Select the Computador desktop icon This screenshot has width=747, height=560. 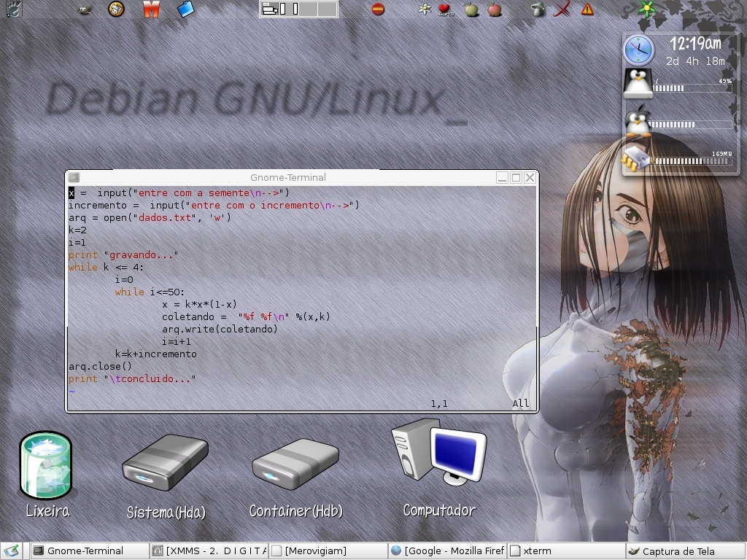click(438, 451)
